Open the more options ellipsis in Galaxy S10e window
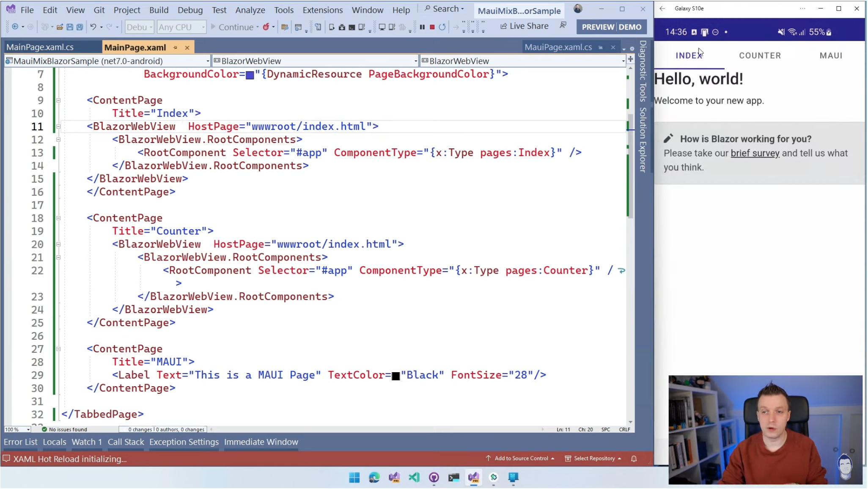The image size is (868, 489). 802,8
